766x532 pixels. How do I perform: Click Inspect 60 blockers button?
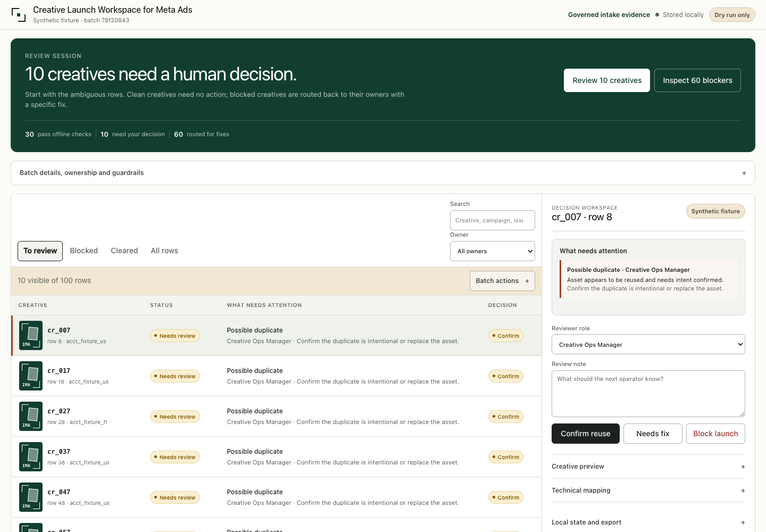[697, 80]
